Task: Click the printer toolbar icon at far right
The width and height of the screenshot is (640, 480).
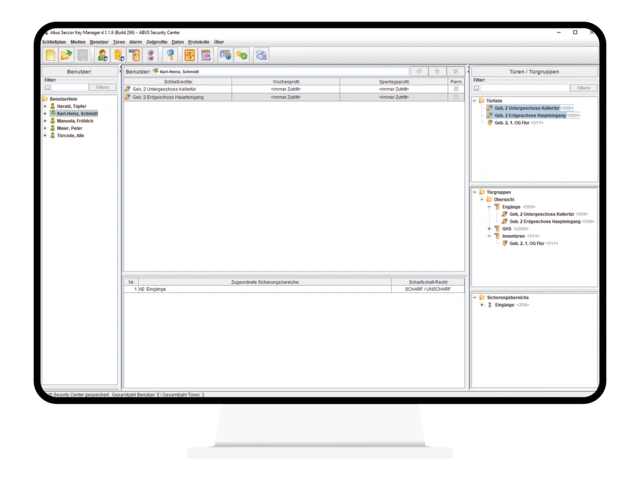Action: click(x=262, y=55)
